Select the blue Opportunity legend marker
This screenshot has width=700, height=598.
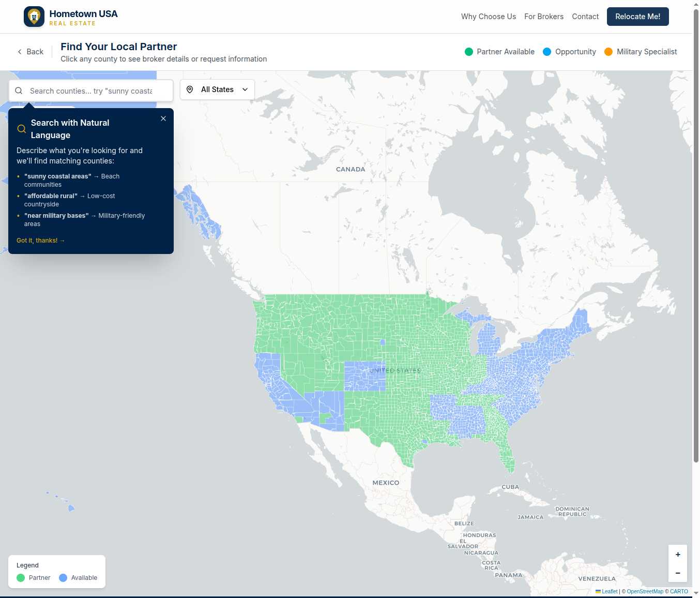[547, 52]
